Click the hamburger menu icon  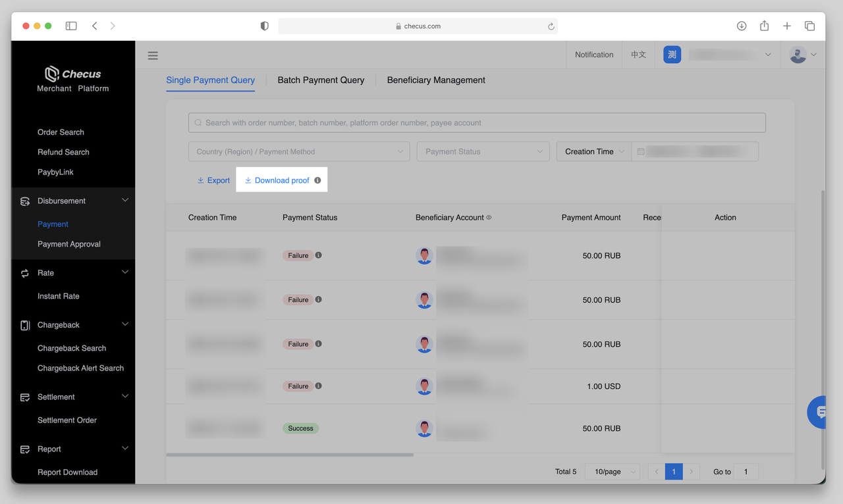[x=153, y=56]
